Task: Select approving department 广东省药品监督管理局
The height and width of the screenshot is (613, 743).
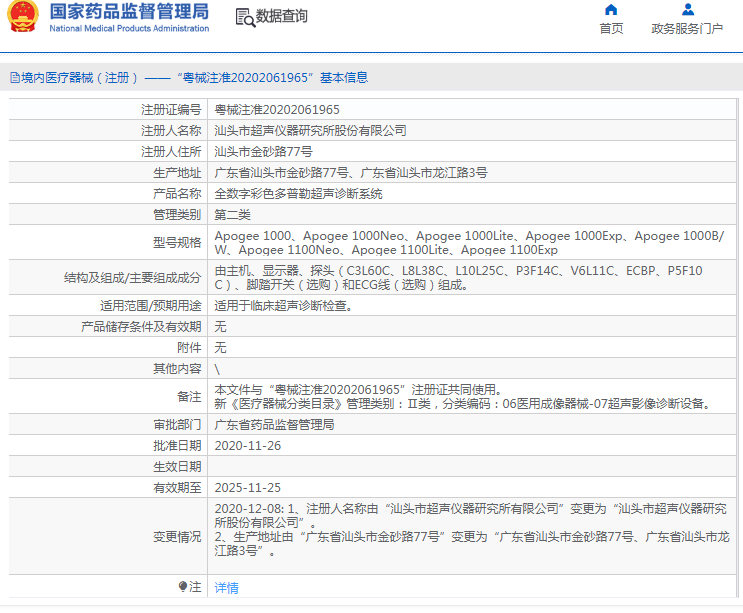Action: click(274, 424)
